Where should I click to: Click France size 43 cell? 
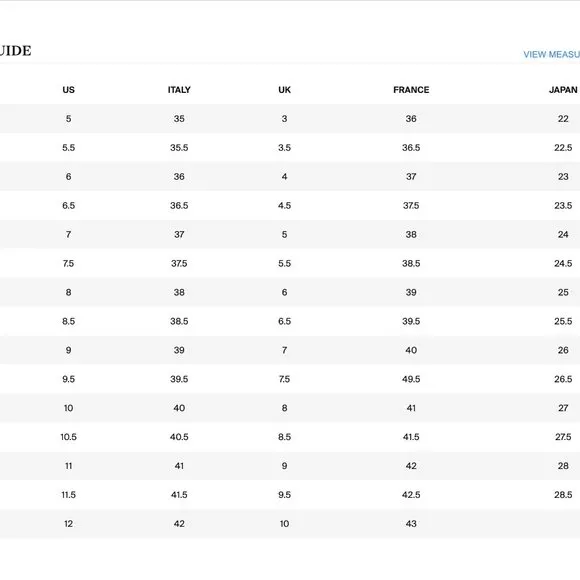[x=411, y=524]
